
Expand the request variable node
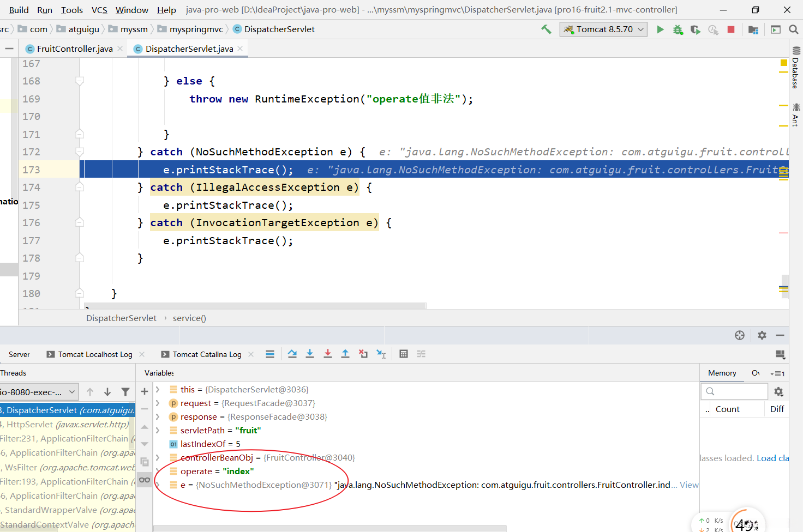tap(158, 403)
